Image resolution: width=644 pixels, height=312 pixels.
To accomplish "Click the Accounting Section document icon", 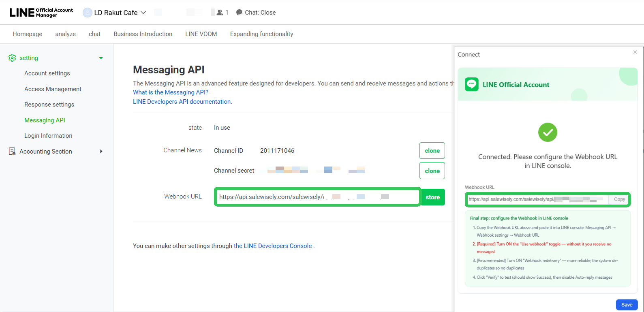I will pos(12,151).
